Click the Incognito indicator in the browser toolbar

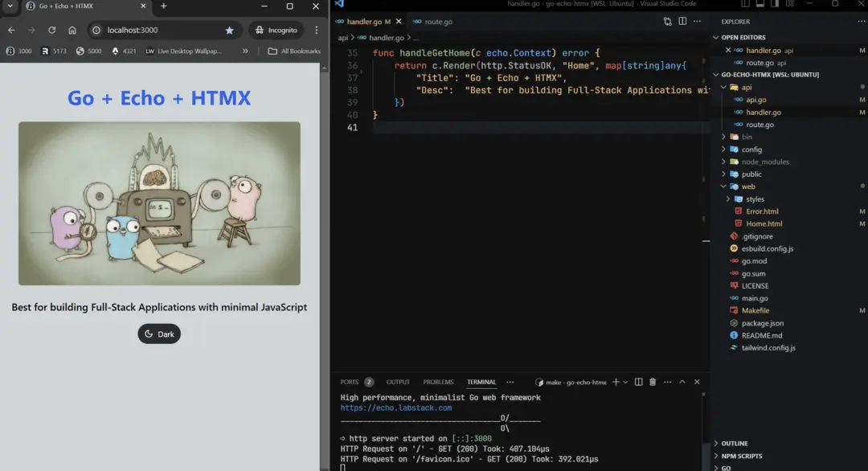(x=276, y=30)
